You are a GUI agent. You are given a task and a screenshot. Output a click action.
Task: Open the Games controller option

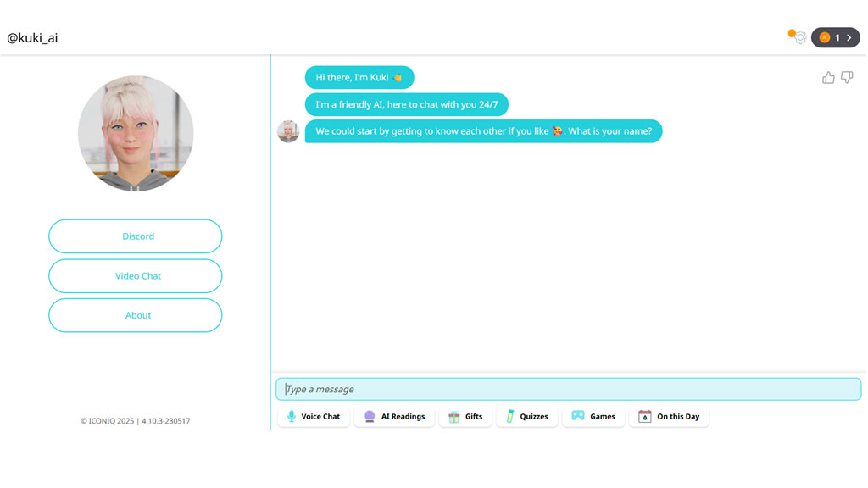tap(593, 417)
